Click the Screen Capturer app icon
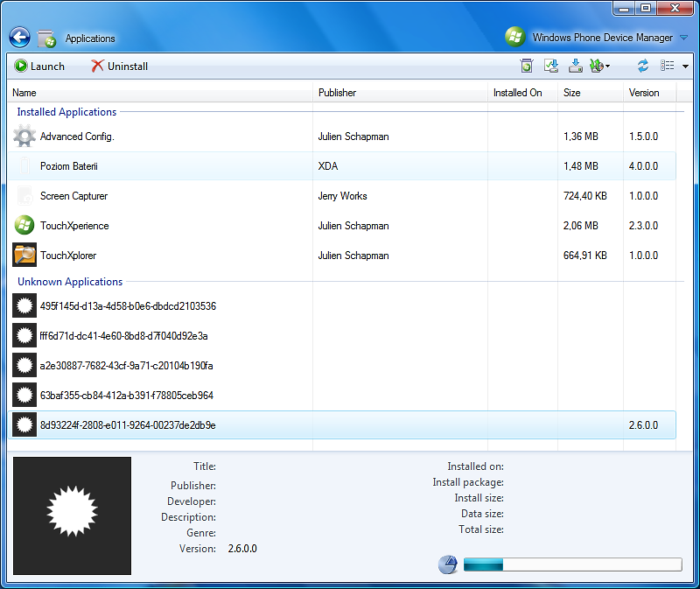The image size is (700, 589). tap(24, 195)
